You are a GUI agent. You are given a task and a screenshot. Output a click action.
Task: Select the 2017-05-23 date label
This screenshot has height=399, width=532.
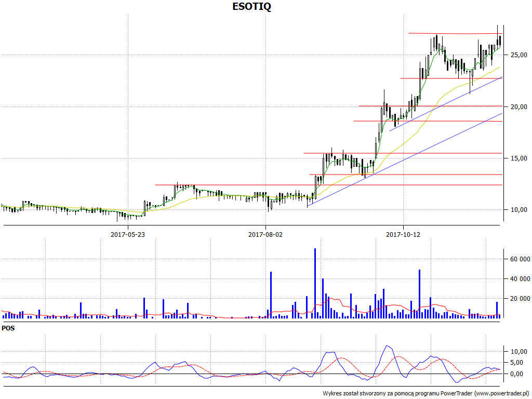(128, 234)
